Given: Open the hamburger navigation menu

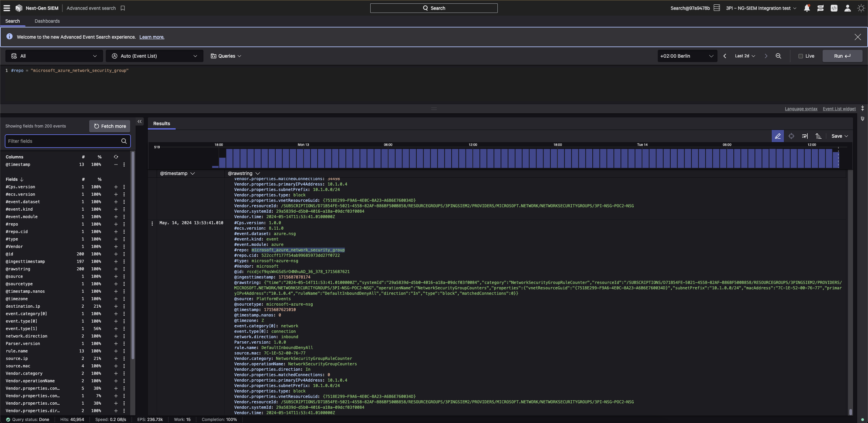Looking at the screenshot, I should 6,8.
